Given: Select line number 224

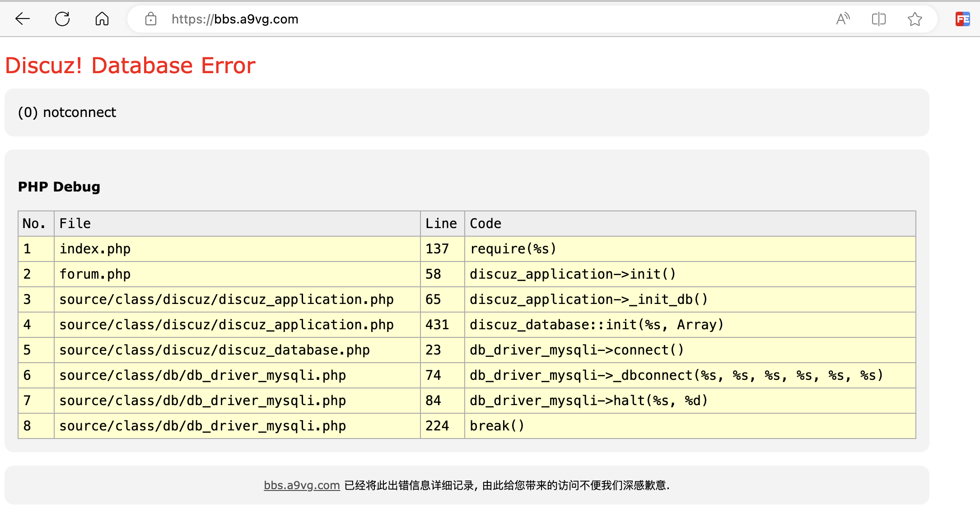Looking at the screenshot, I should [442, 426].
